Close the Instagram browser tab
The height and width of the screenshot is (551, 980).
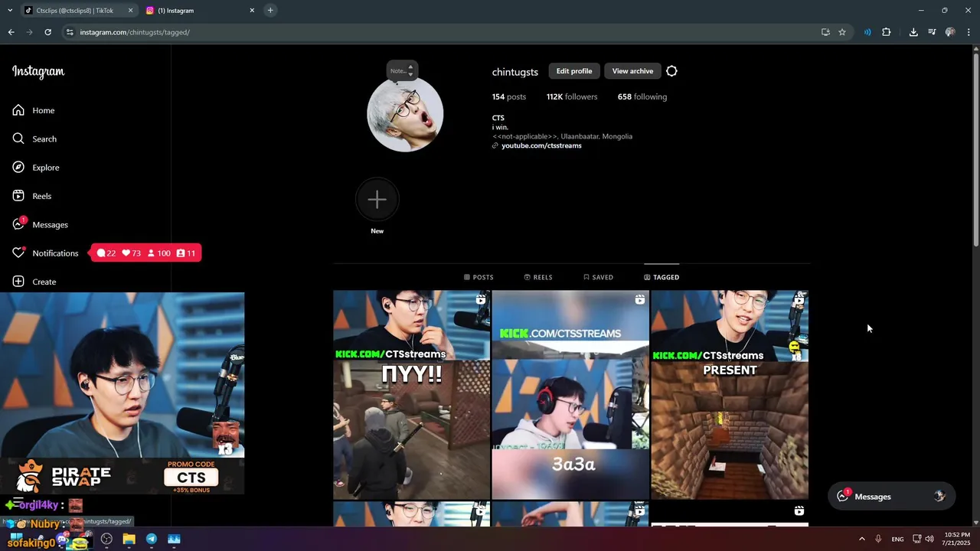(x=252, y=10)
